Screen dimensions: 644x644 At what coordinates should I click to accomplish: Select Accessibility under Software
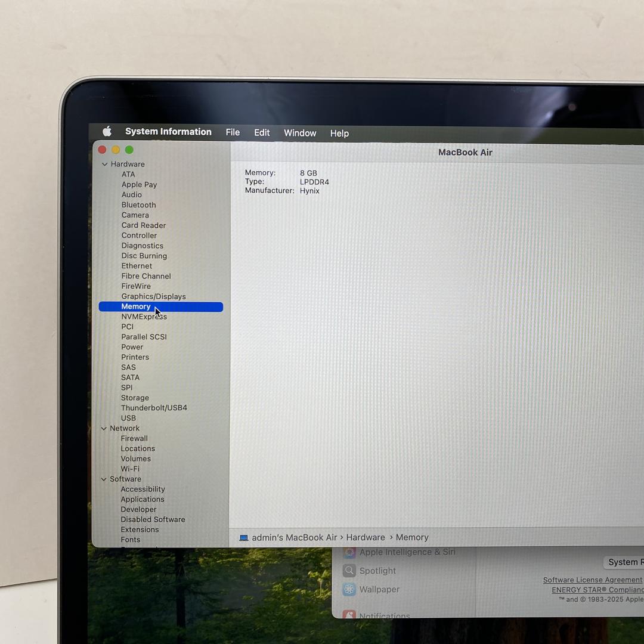143,489
